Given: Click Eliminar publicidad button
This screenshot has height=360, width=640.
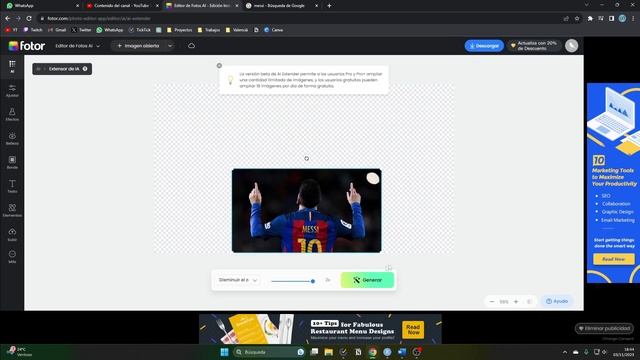Looking at the screenshot, I should coord(604,328).
